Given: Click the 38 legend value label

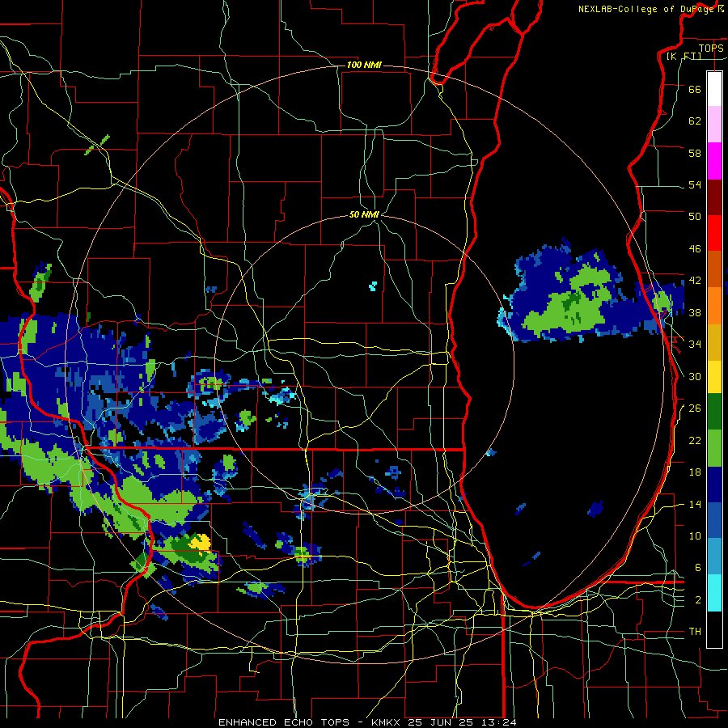Looking at the screenshot, I should (695, 312).
